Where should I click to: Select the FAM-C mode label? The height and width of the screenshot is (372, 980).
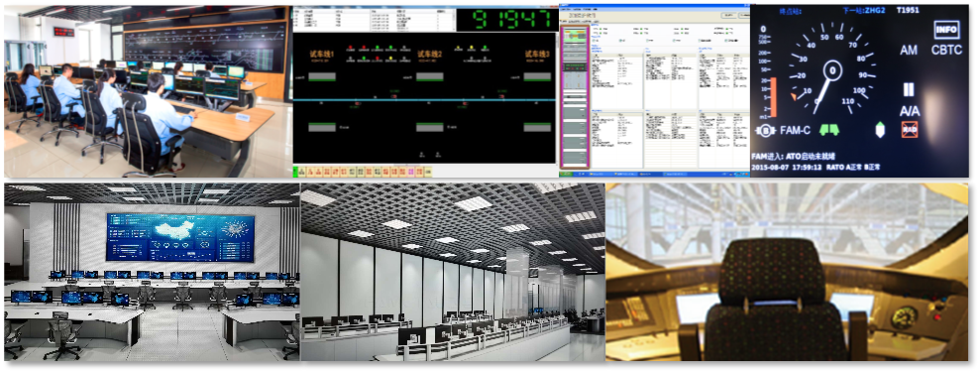[795, 130]
